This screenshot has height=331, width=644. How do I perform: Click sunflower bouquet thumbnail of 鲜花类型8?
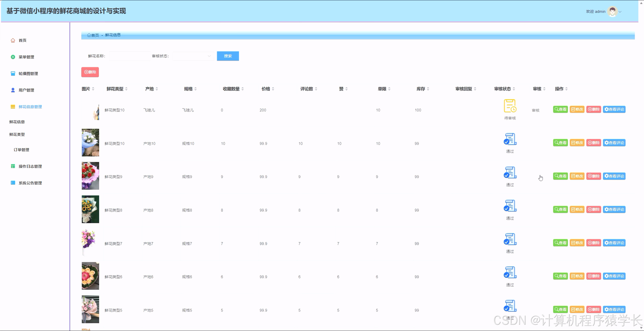[90, 209]
